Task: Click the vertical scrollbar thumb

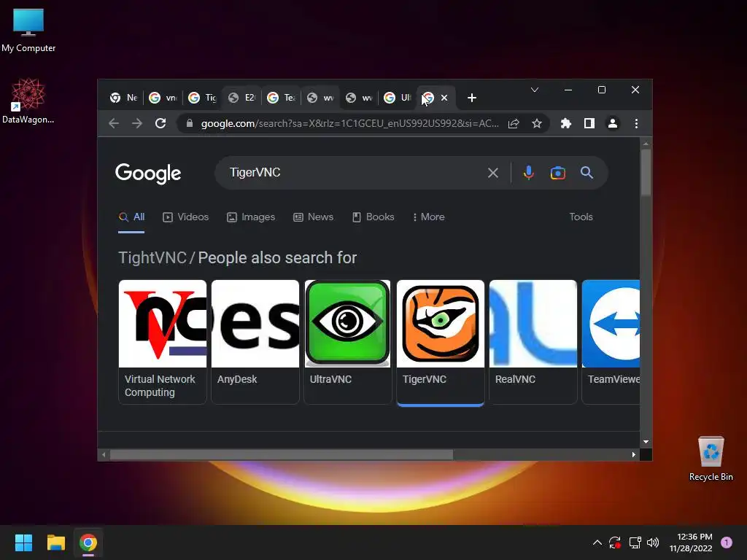Action: coord(646,172)
